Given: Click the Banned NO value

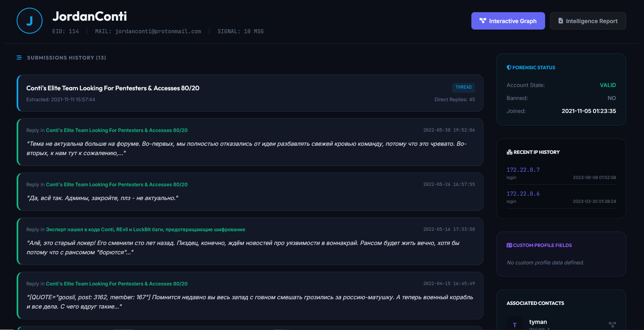Looking at the screenshot, I should point(612,98).
